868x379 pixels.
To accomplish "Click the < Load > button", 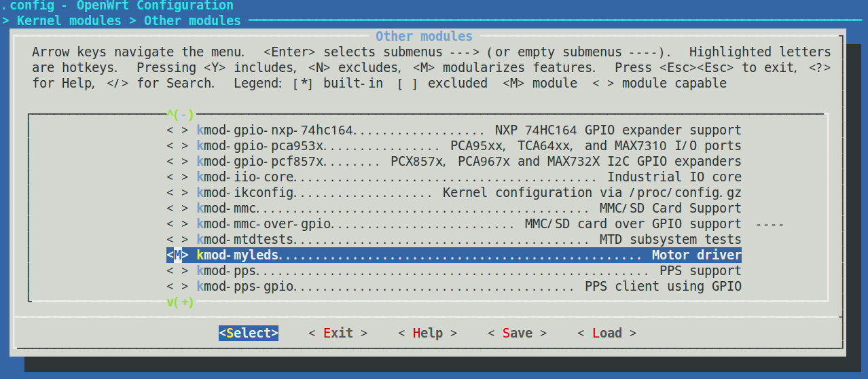I will point(607,333).
